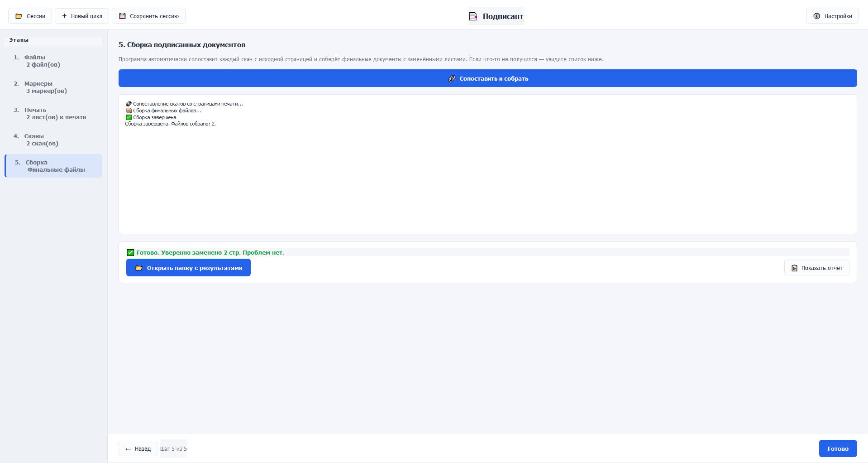Click status text 'Уверенно заменено 2 стр.'

pos(201,252)
